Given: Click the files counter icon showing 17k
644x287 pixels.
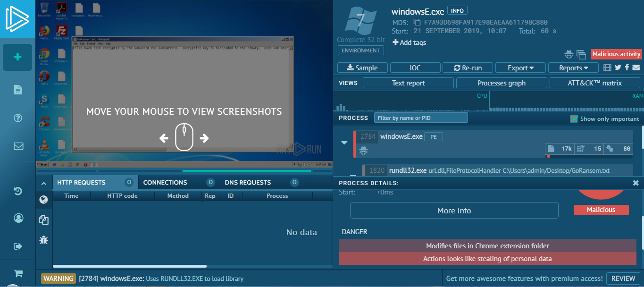Looking at the screenshot, I should click(x=551, y=148).
